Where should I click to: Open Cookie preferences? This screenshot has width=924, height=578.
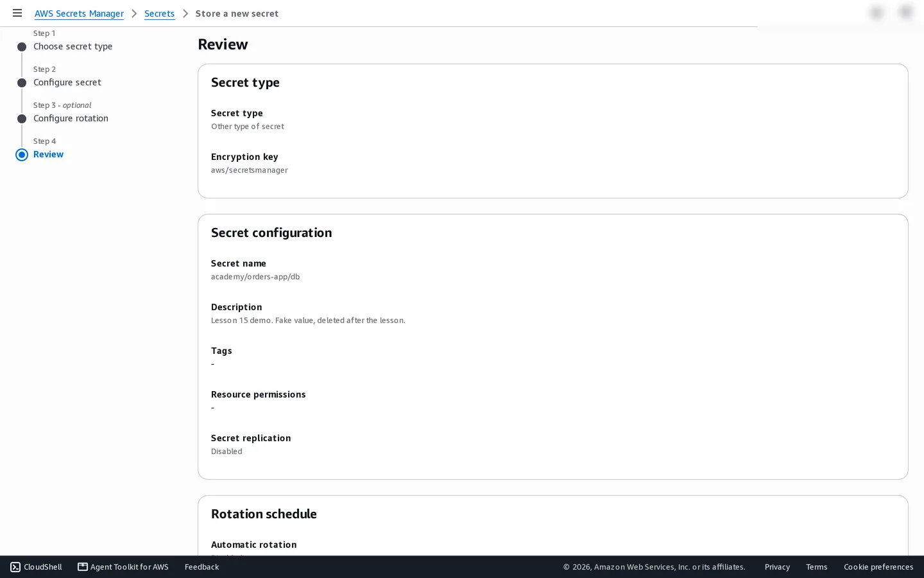click(878, 567)
